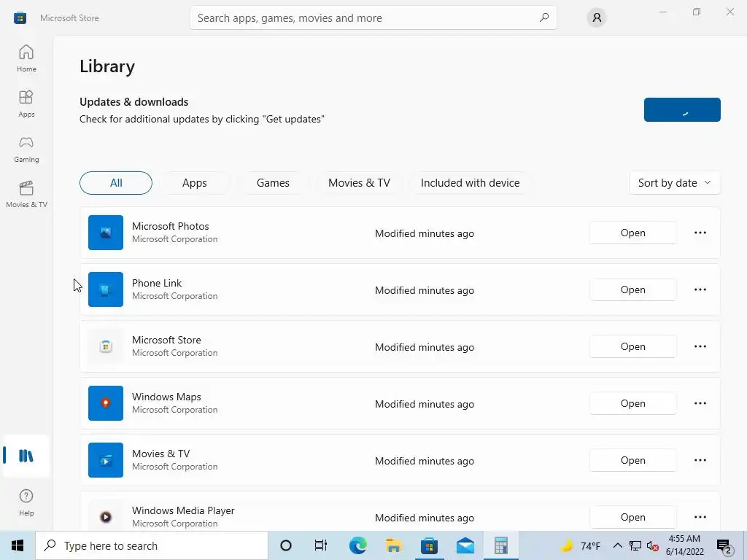
Task: Click the Movies & TV app icon
Action: pos(106,460)
